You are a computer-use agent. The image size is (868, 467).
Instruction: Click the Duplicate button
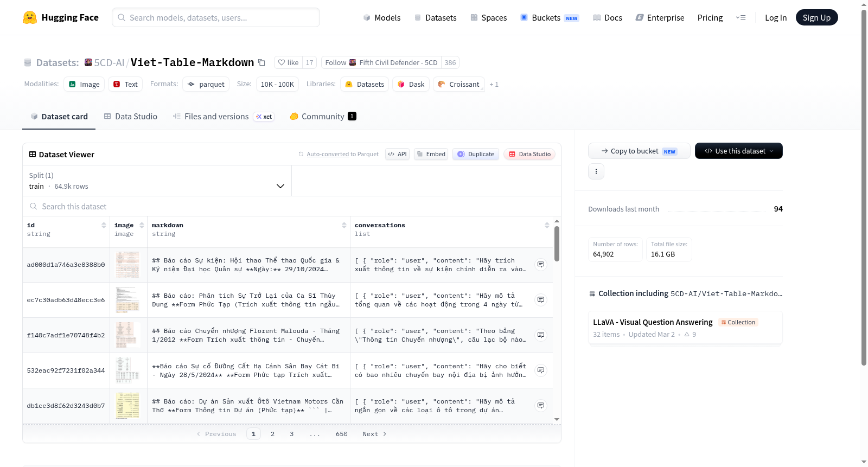[x=476, y=154]
